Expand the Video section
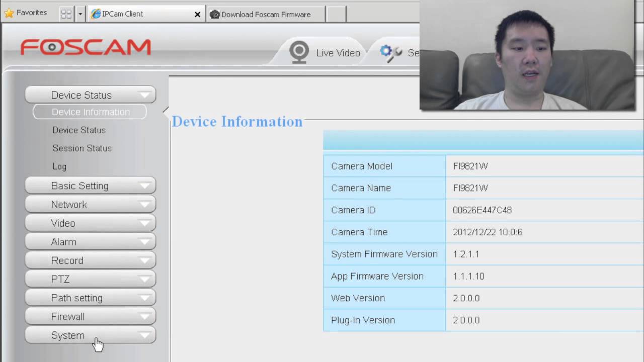 click(x=91, y=223)
